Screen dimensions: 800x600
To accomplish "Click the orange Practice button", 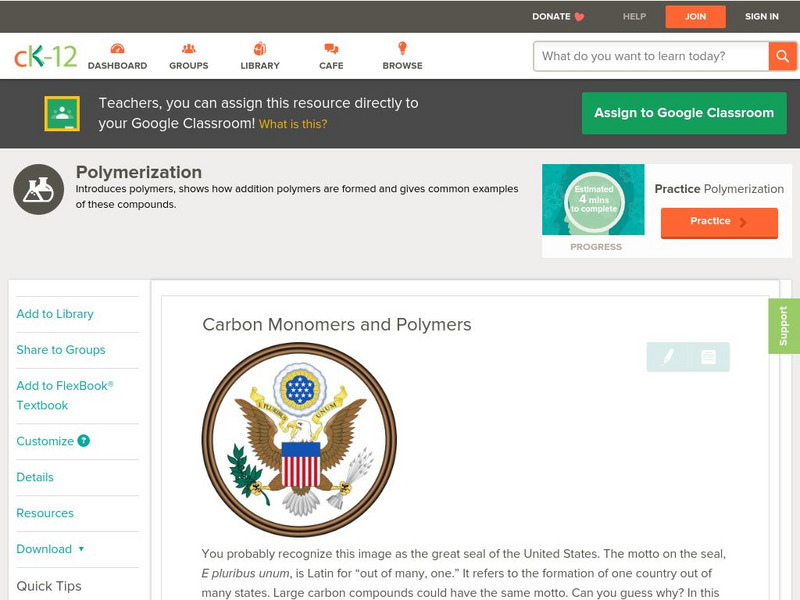I will (719, 222).
